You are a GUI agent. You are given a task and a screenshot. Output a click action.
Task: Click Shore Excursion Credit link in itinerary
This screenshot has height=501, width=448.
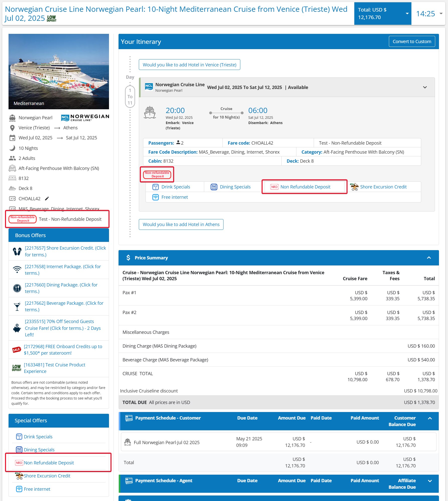[x=383, y=187]
